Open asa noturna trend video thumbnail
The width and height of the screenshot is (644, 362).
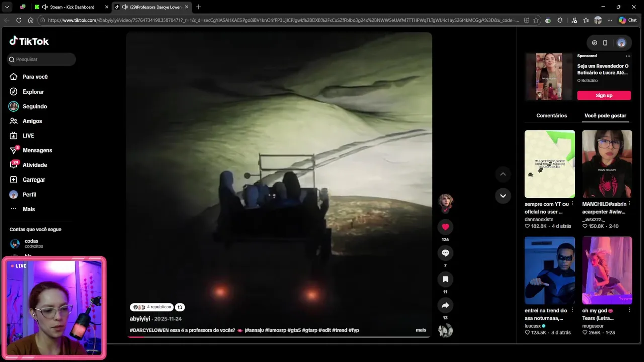tap(549, 270)
